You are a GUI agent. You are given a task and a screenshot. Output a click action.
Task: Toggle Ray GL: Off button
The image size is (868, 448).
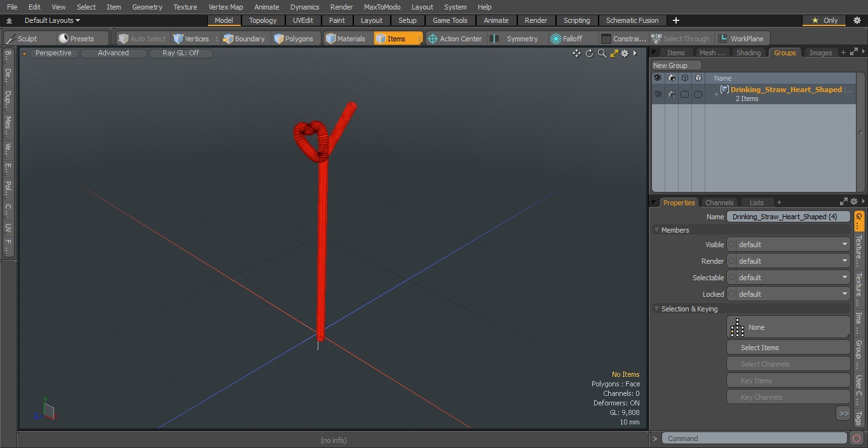181,53
